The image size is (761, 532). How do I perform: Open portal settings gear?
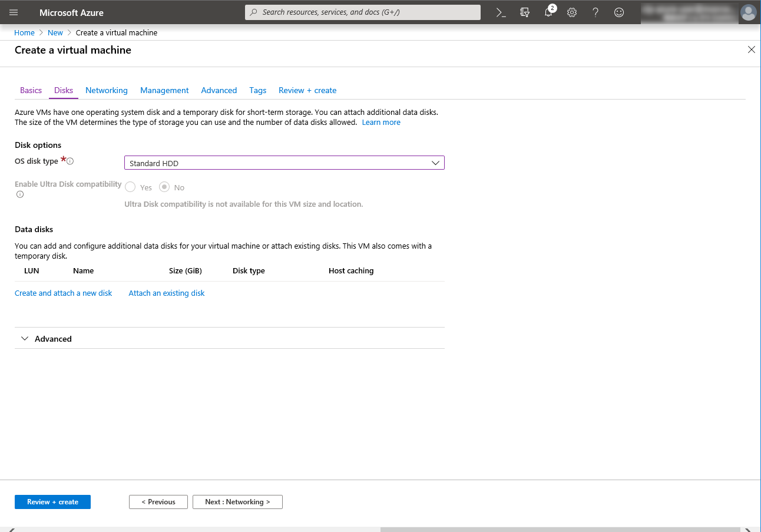click(x=572, y=12)
